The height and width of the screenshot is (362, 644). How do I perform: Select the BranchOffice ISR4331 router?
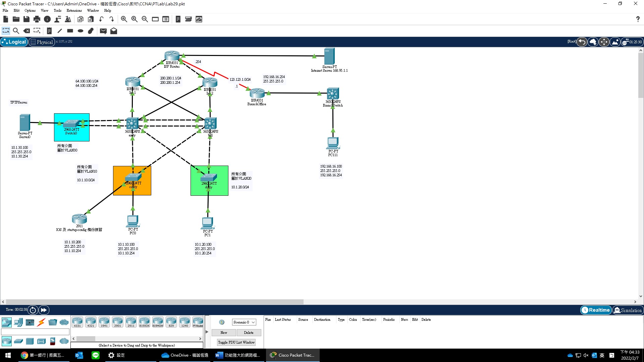click(257, 93)
